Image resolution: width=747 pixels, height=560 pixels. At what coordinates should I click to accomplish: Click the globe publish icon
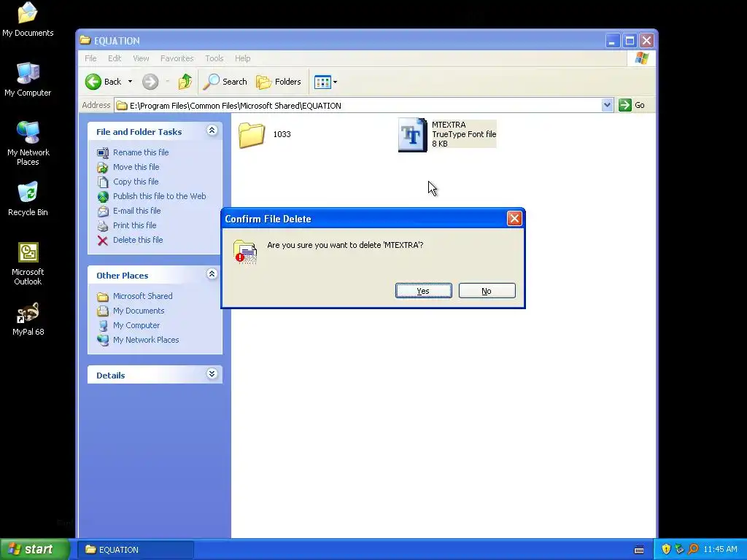point(102,197)
